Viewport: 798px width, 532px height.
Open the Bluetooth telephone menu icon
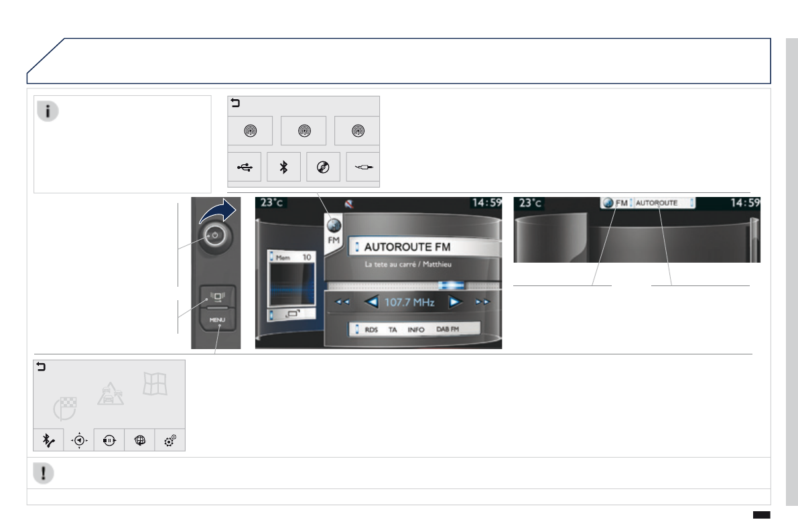pyautogui.click(x=48, y=440)
